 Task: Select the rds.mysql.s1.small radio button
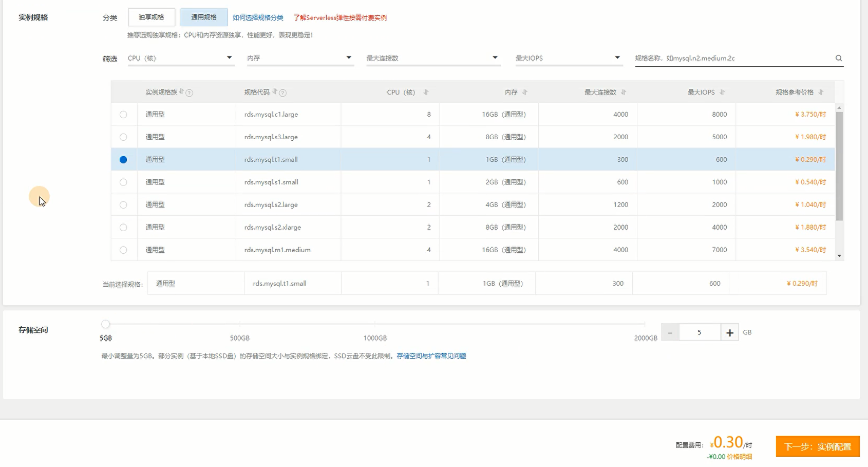[123, 182]
